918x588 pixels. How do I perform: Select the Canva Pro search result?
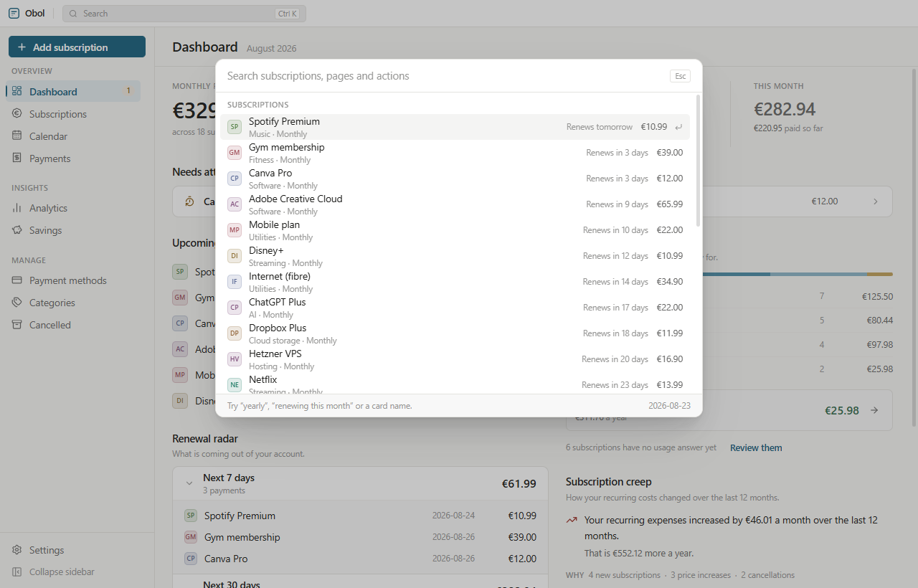tap(455, 179)
